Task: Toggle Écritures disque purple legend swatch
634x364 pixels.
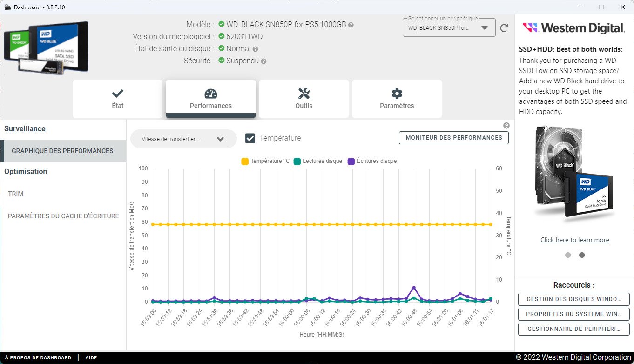Action: pyautogui.click(x=351, y=162)
